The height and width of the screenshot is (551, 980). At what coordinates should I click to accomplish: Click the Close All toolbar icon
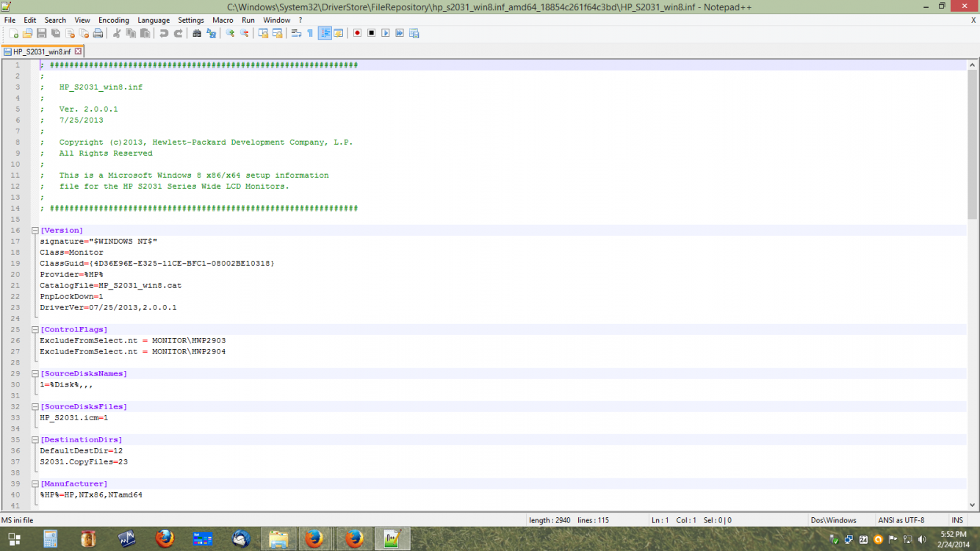coord(84,34)
